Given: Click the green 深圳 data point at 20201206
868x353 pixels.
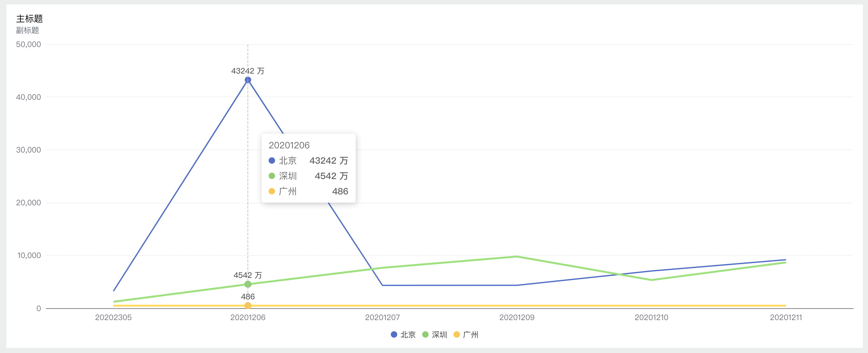Looking at the screenshot, I should (248, 284).
